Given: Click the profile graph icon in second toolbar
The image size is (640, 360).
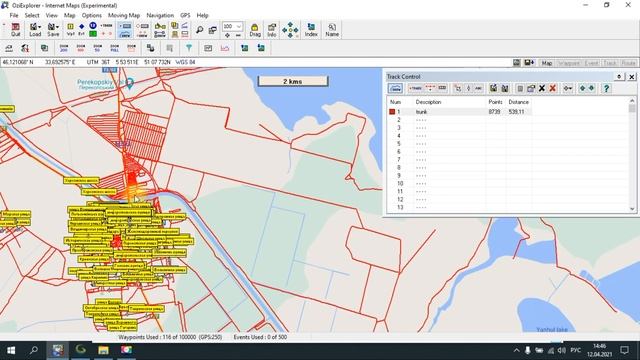Looking at the screenshot, I should tap(225, 48).
